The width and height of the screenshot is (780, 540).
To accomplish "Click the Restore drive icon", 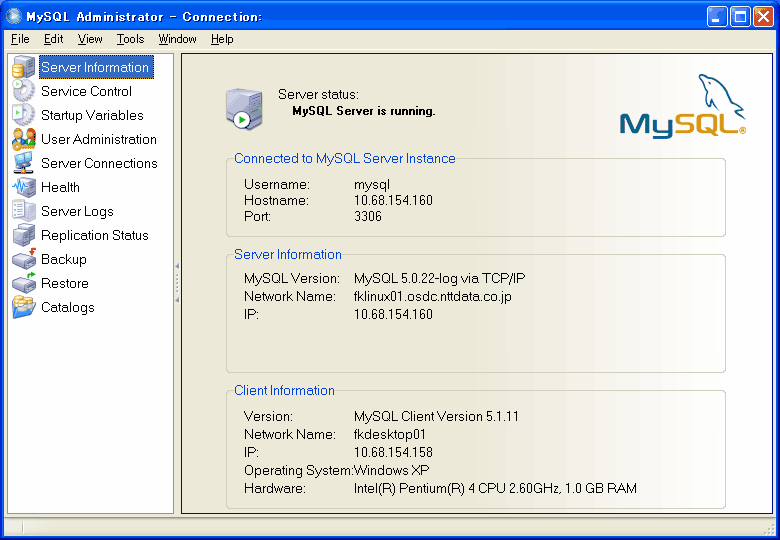I will [x=23, y=284].
